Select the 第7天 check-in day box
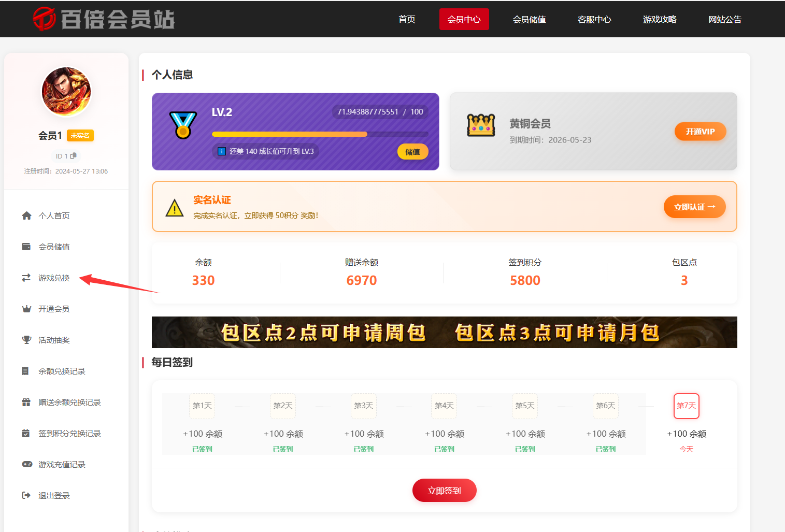 (x=686, y=406)
